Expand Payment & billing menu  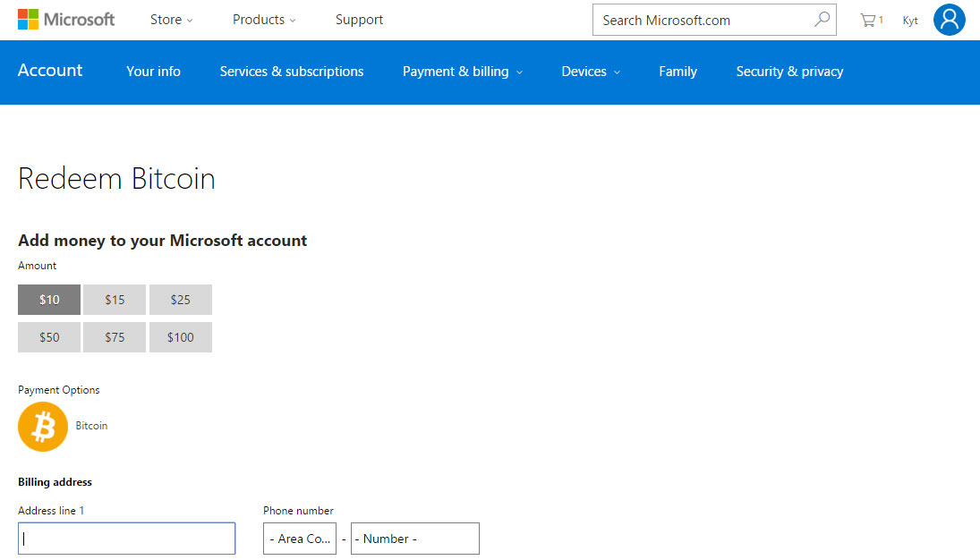[462, 72]
